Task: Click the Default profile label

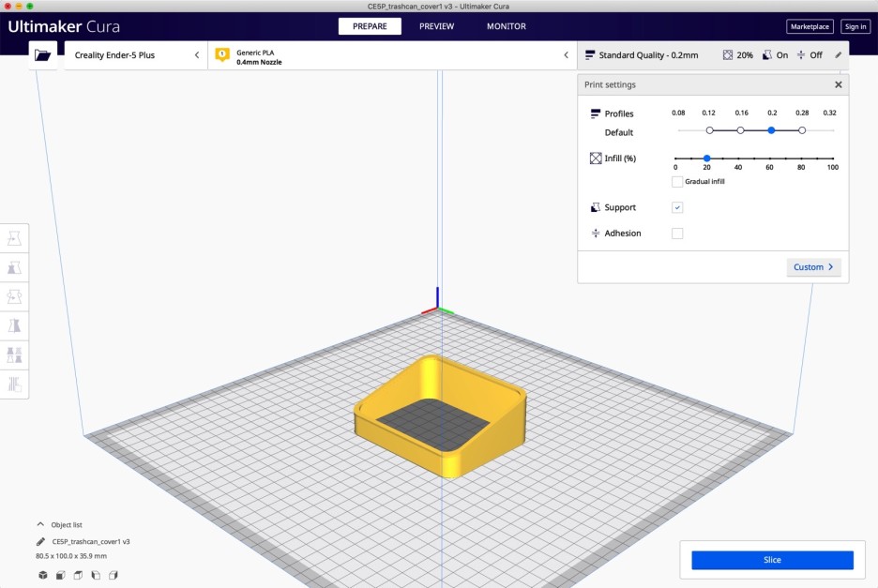Action: (619, 133)
